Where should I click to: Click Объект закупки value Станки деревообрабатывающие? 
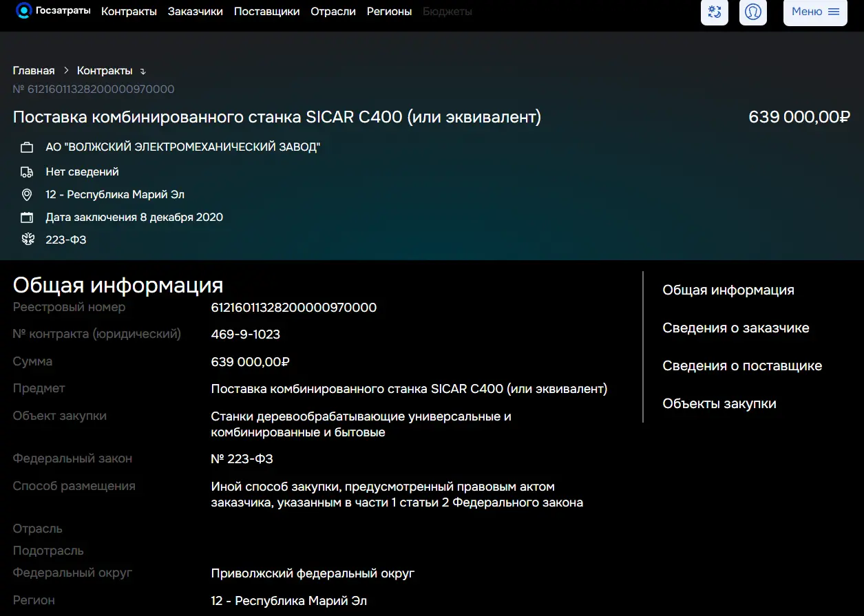361,425
